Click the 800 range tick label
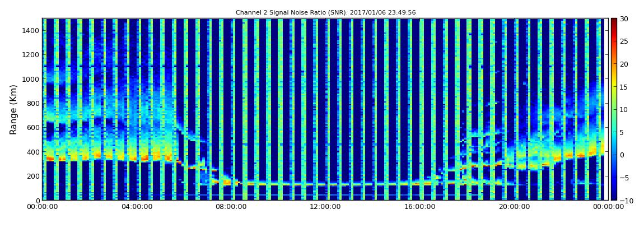 pos(33,103)
